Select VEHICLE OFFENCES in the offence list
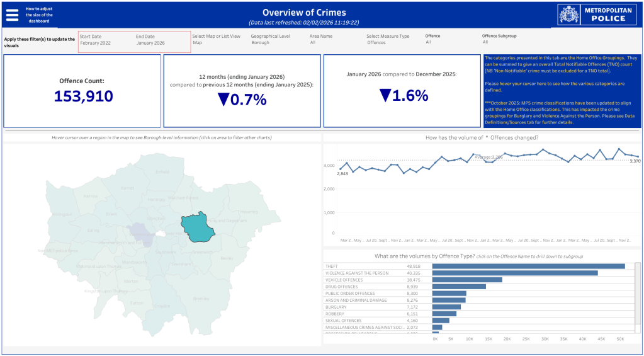Screen dimensions: 644x356 [343, 280]
